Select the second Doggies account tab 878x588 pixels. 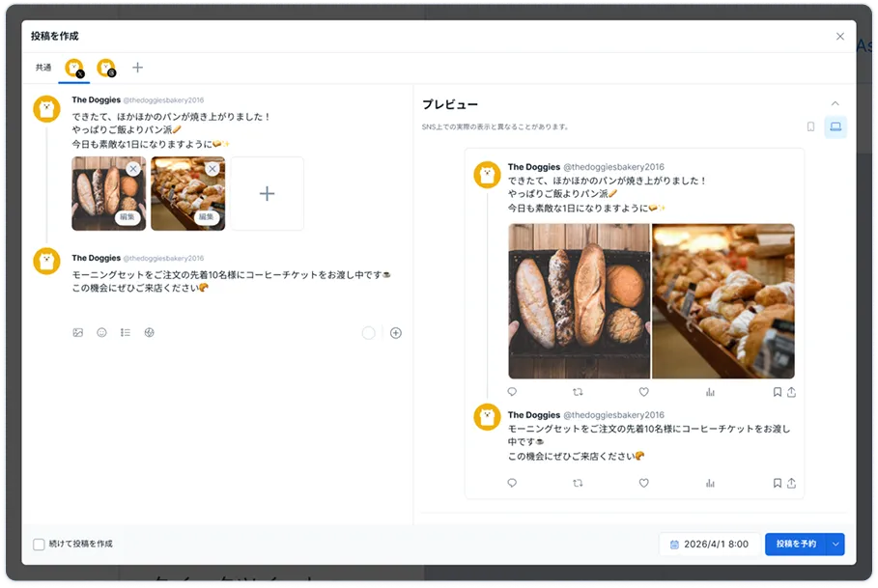(x=106, y=68)
